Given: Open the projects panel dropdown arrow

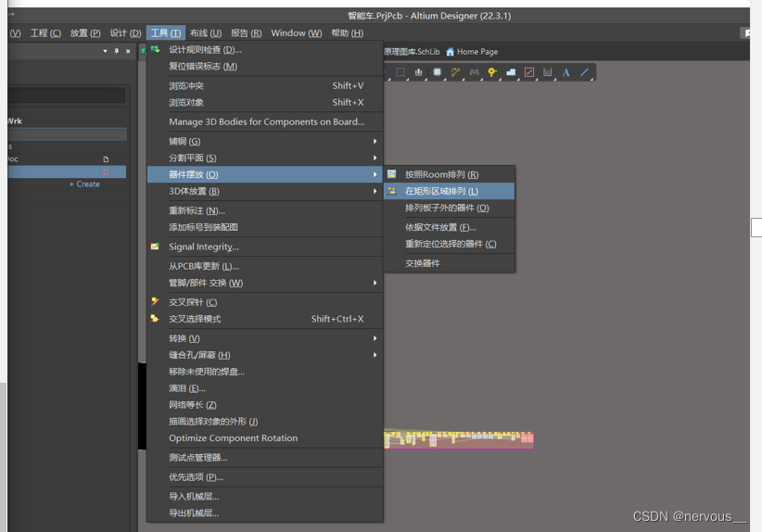Looking at the screenshot, I should (x=105, y=52).
